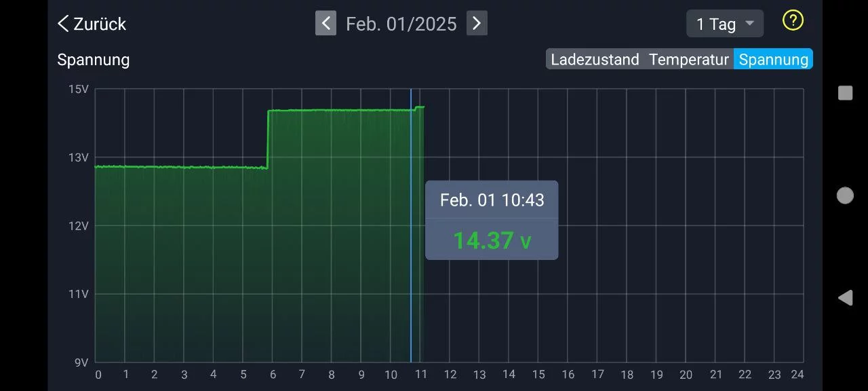The height and width of the screenshot is (391, 868).
Task: Tap the Zurück back chevron
Action: [63, 24]
